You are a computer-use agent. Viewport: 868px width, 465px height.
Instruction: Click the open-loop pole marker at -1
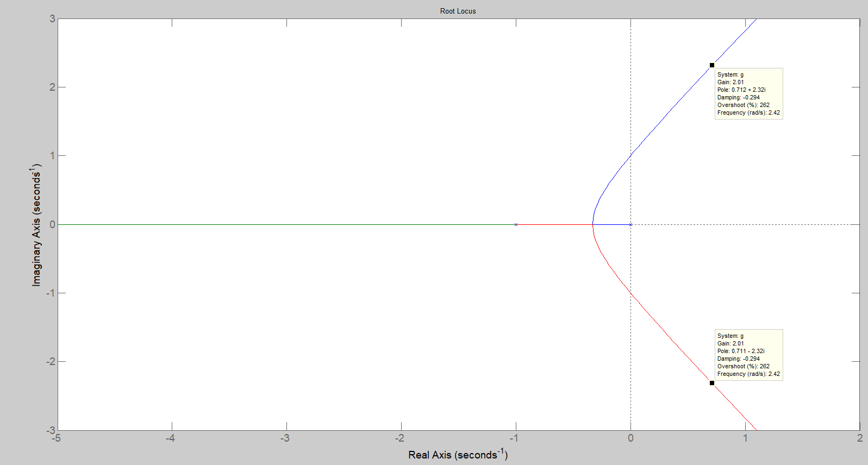(x=516, y=224)
